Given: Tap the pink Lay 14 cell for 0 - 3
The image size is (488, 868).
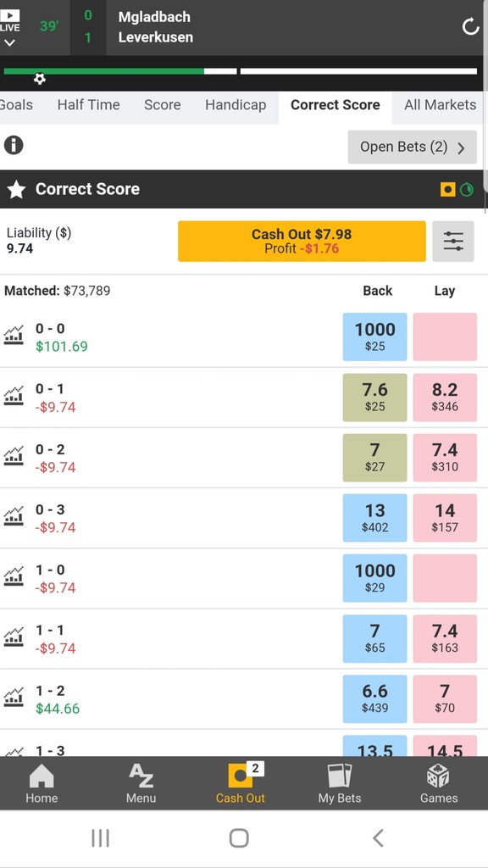Looking at the screenshot, I should point(445,518).
